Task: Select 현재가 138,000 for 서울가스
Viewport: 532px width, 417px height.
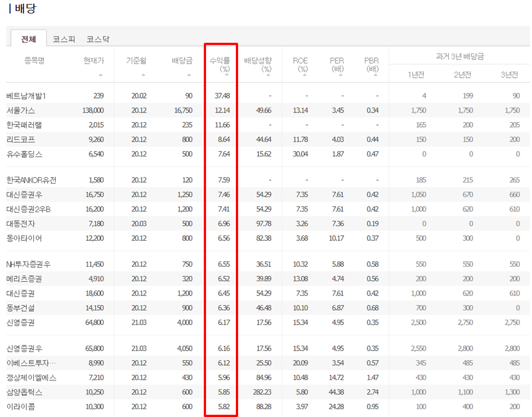Action: click(x=93, y=110)
